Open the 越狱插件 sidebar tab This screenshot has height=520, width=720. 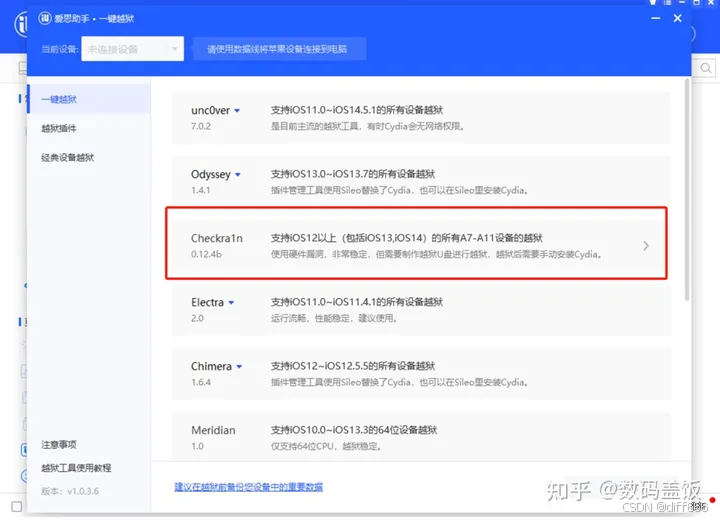coord(59,128)
